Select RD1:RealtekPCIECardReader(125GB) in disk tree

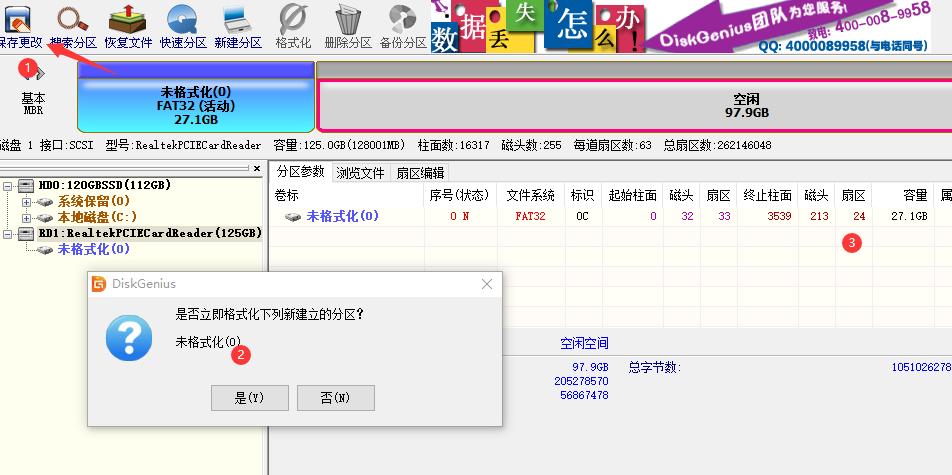click(x=150, y=233)
